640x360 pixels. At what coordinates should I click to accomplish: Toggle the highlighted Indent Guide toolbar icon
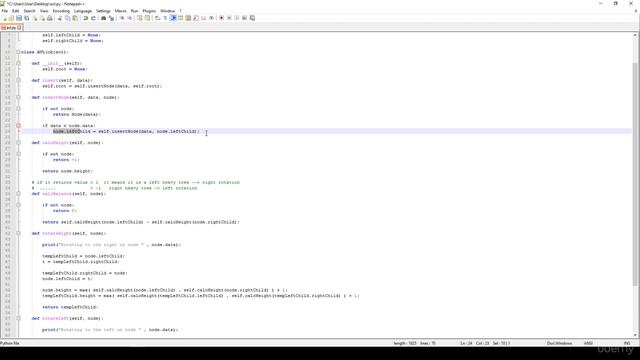tap(173, 18)
